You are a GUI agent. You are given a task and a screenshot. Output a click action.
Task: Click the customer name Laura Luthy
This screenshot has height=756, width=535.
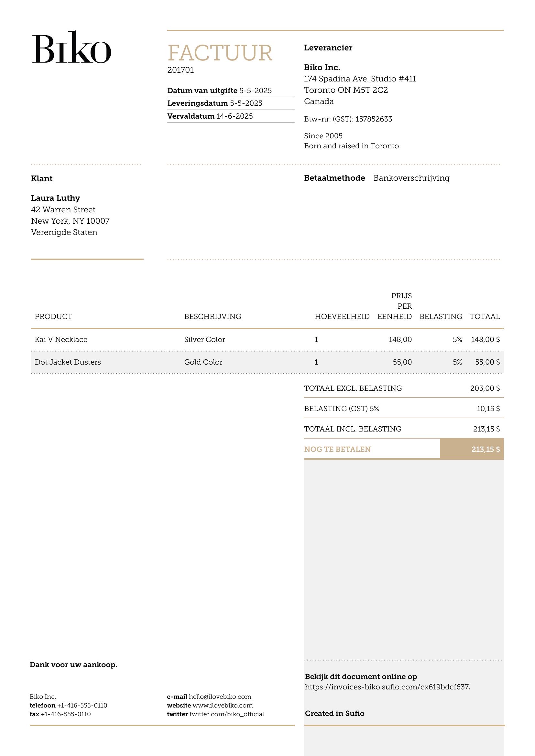pos(55,198)
